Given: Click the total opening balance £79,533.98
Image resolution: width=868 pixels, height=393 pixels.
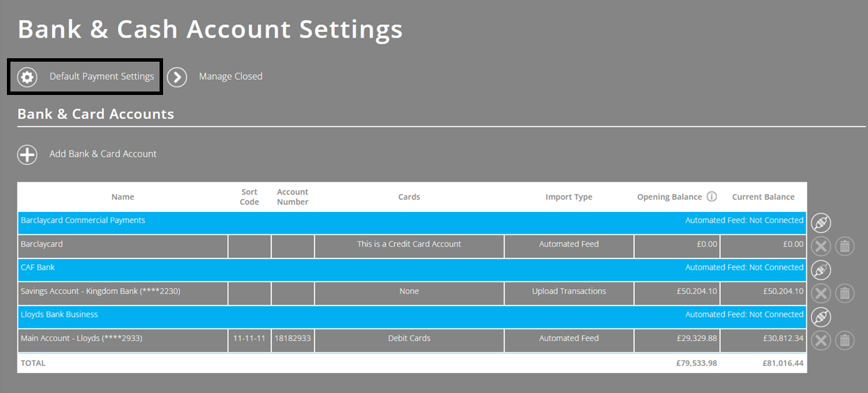Looking at the screenshot, I should (x=697, y=363).
